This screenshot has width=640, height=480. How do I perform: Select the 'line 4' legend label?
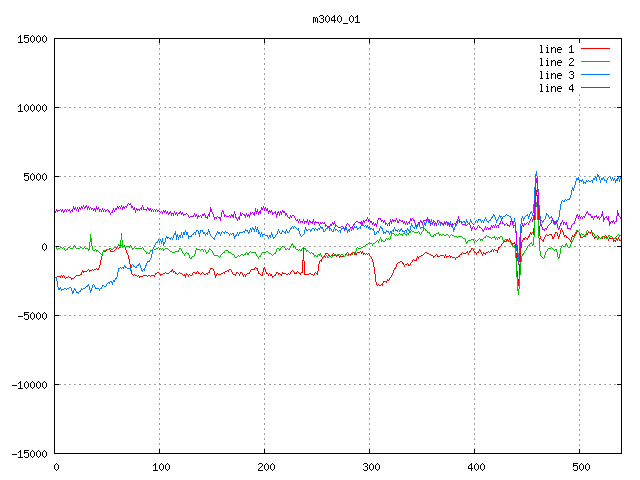pyautogui.click(x=557, y=88)
